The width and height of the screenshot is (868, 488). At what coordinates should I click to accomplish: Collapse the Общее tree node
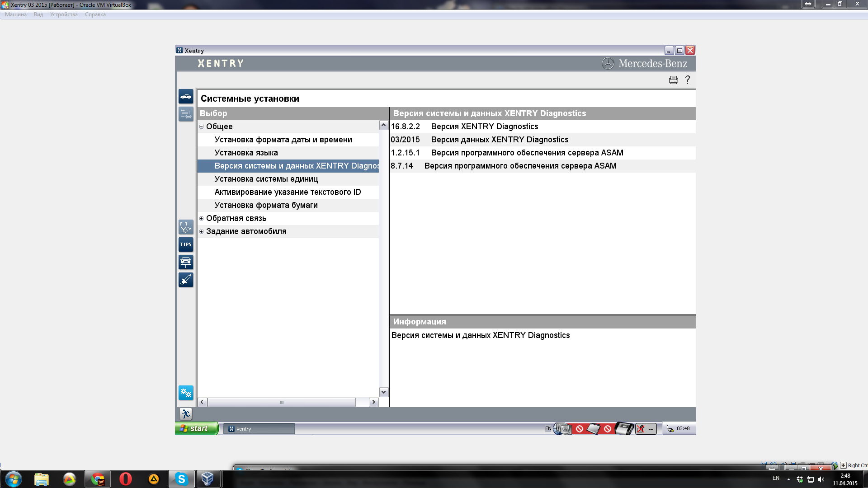[x=202, y=127]
